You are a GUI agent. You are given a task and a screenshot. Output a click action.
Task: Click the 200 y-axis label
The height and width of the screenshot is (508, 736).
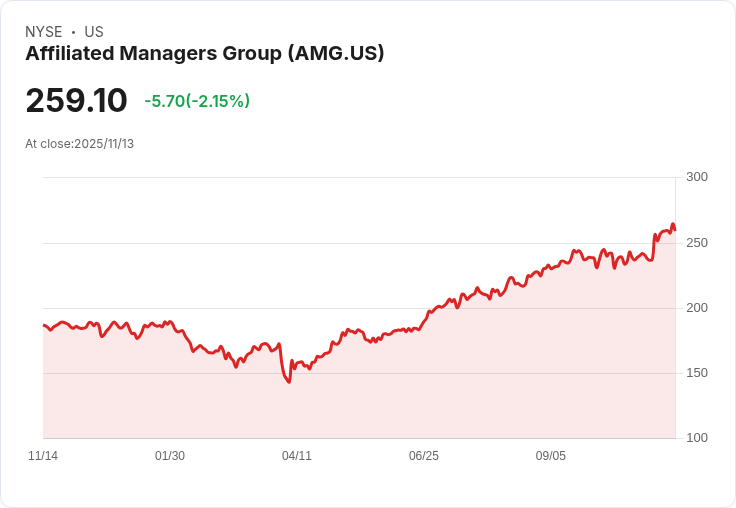click(697, 307)
